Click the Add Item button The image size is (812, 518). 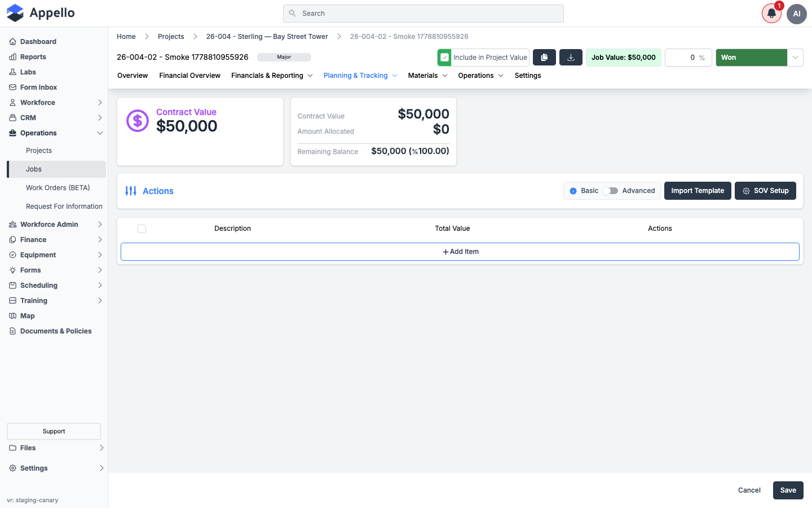click(460, 252)
